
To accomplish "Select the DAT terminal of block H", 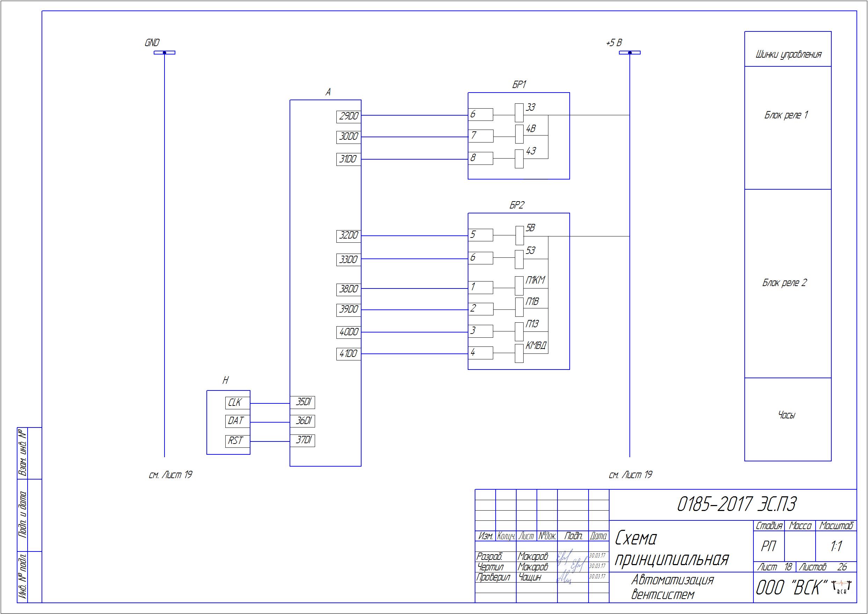I will click(238, 421).
